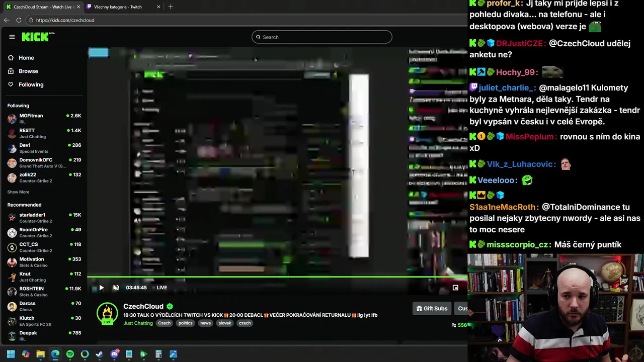Open DomovnikOFC channel in Following list
The width and height of the screenshot is (644, 362).
click(x=44, y=163)
